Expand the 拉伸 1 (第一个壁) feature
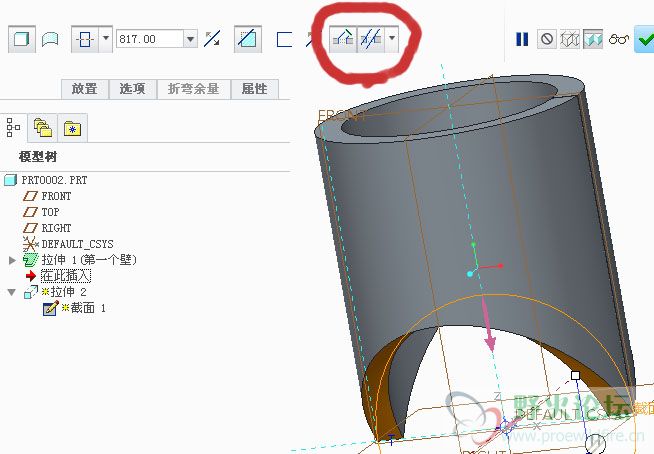Screen dimensions: 654x454 12,260
